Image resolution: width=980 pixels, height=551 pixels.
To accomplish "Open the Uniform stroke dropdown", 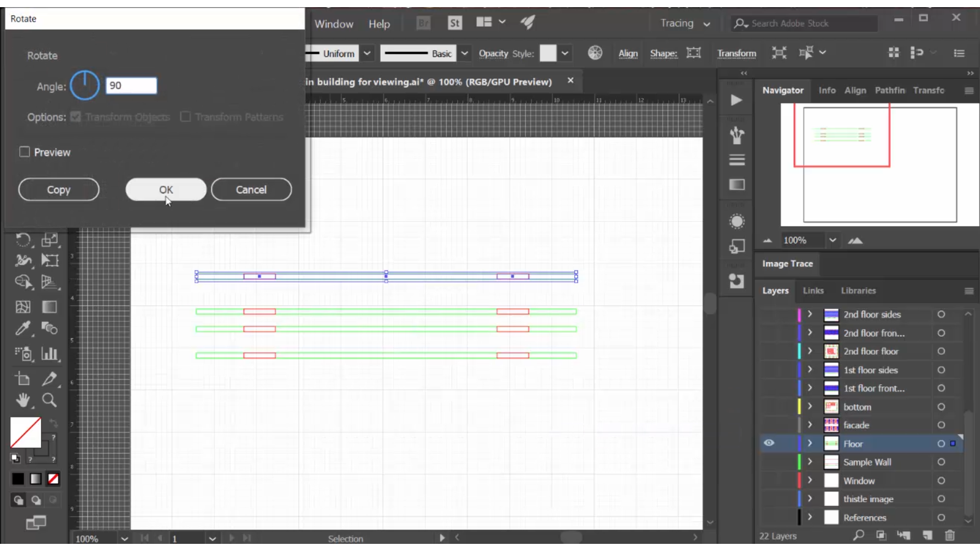I will [x=367, y=53].
